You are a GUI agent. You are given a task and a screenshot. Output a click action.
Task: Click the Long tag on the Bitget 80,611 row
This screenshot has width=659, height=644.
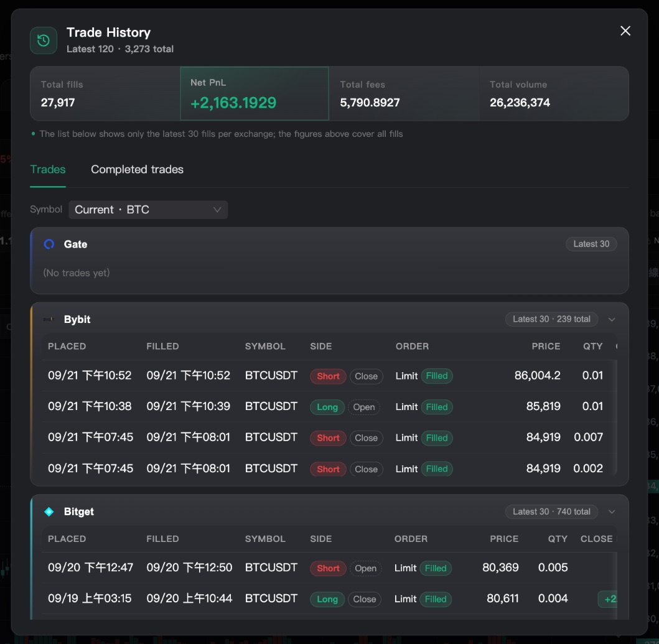click(327, 599)
